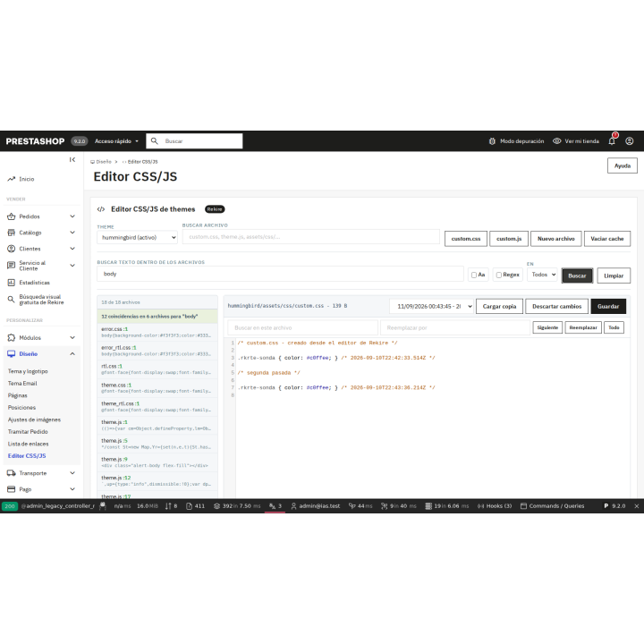Image resolution: width=644 pixels, height=644 pixels.
Task: Open the Acceso rápido dropdown
Action: (116, 141)
